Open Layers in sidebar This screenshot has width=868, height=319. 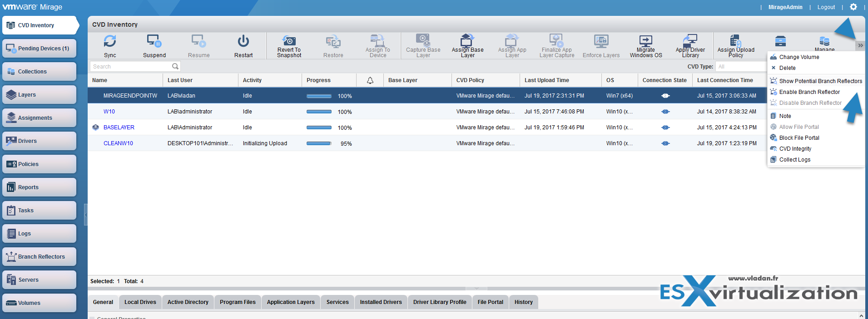point(40,95)
